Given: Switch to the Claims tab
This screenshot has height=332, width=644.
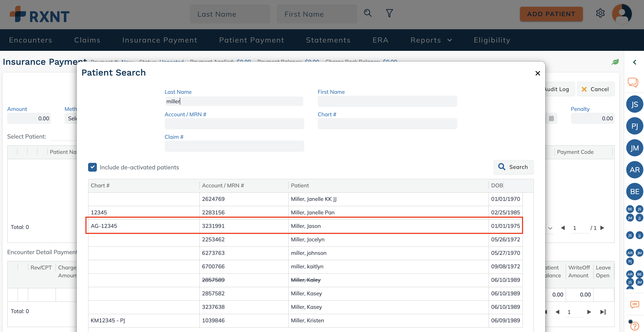Looking at the screenshot, I should coord(87,40).
